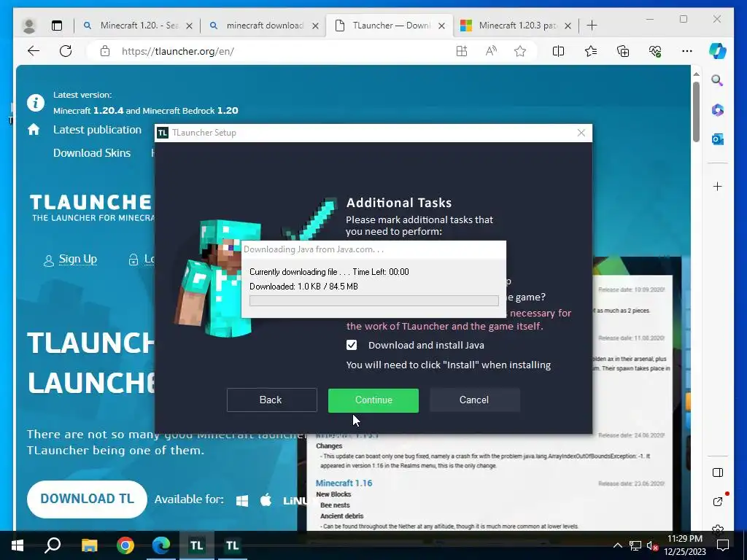Open Download Skins menu item
The image size is (747, 560).
coord(92,153)
